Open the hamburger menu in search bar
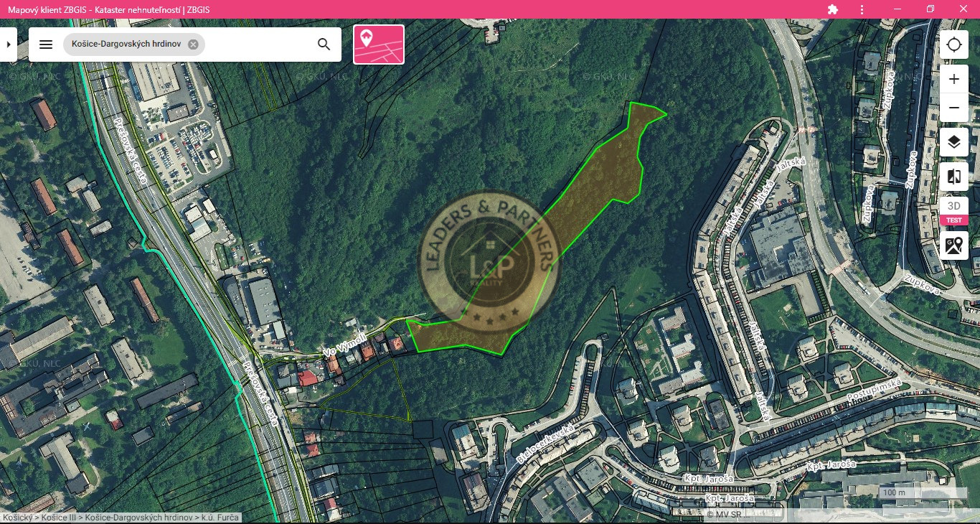The height and width of the screenshot is (524, 980). click(x=46, y=45)
